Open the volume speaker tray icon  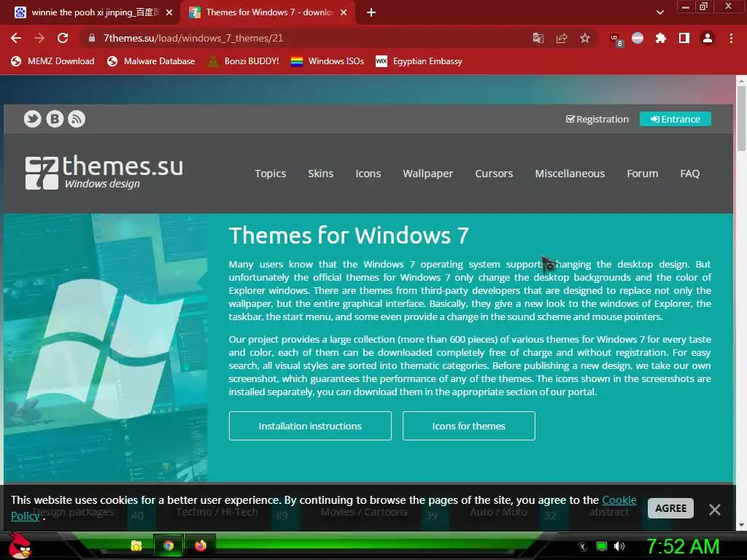point(619,546)
